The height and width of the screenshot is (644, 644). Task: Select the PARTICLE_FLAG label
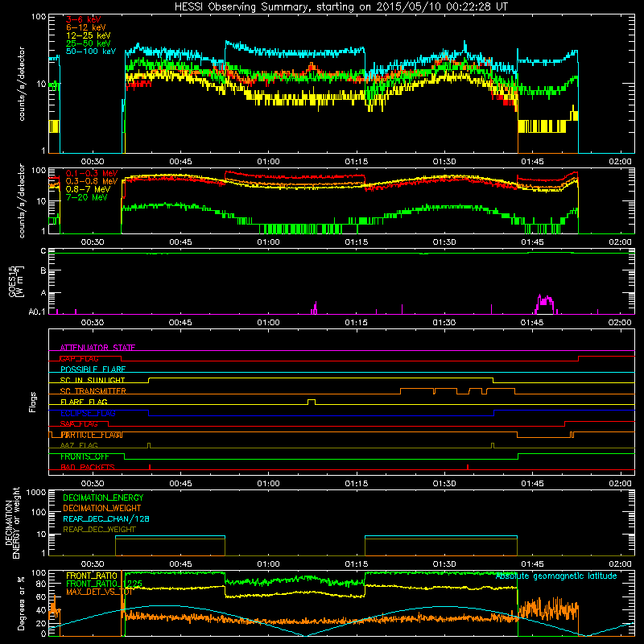(91, 435)
